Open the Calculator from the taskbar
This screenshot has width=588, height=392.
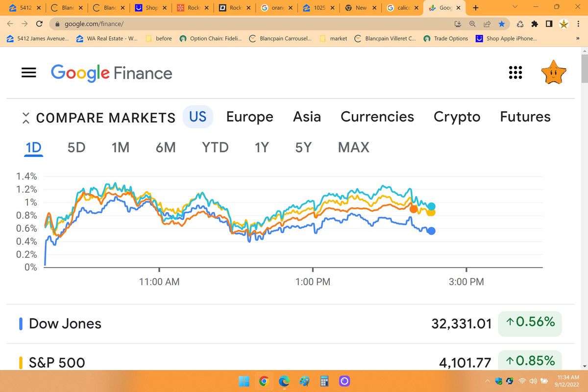pyautogui.click(x=324, y=381)
